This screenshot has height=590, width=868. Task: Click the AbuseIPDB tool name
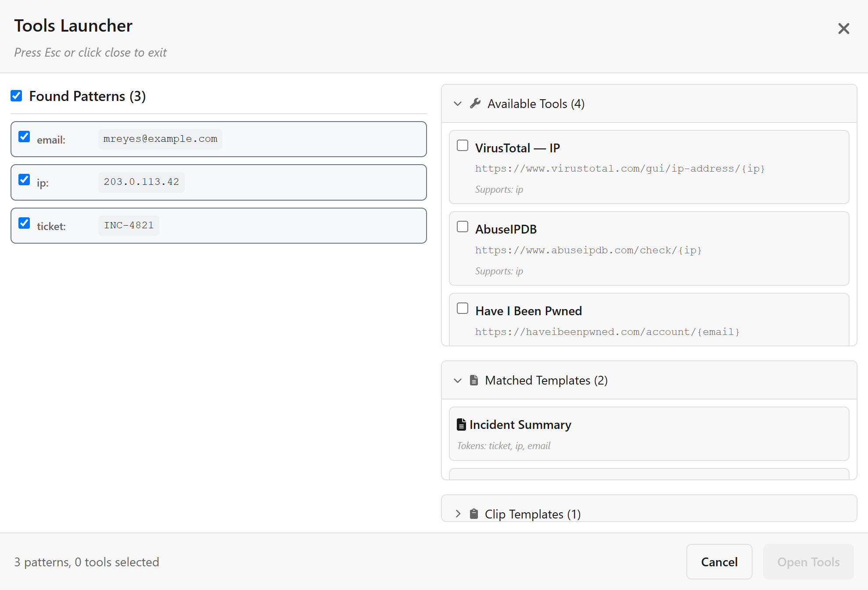506,229
